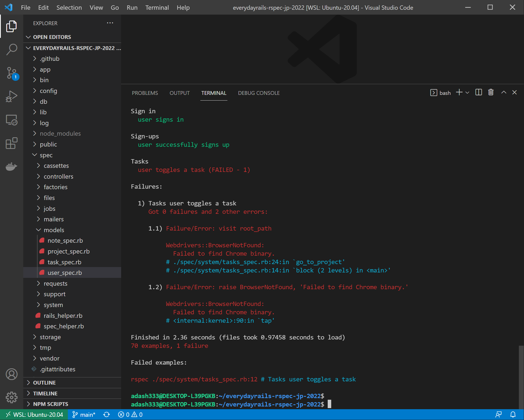Open the Selection menu
The height and width of the screenshot is (420, 524).
tap(69, 8)
